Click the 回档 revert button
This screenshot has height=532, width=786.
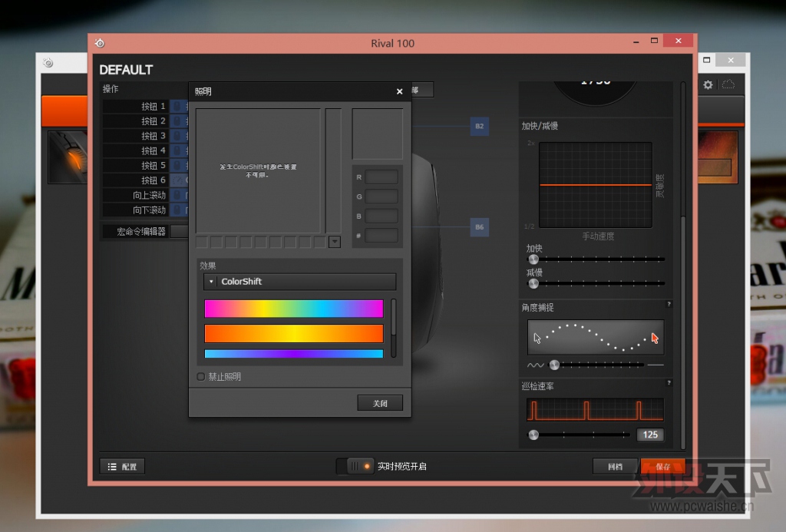[x=615, y=466]
